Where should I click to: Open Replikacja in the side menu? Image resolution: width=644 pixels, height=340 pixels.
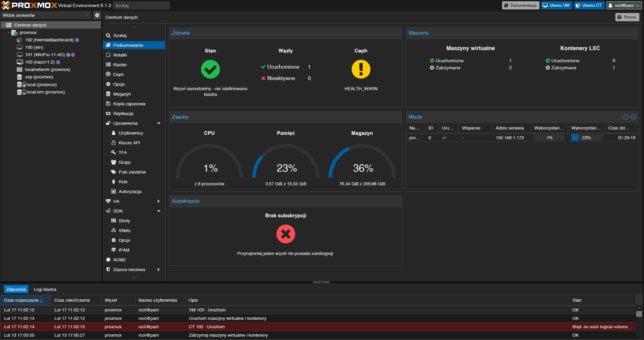(x=123, y=114)
